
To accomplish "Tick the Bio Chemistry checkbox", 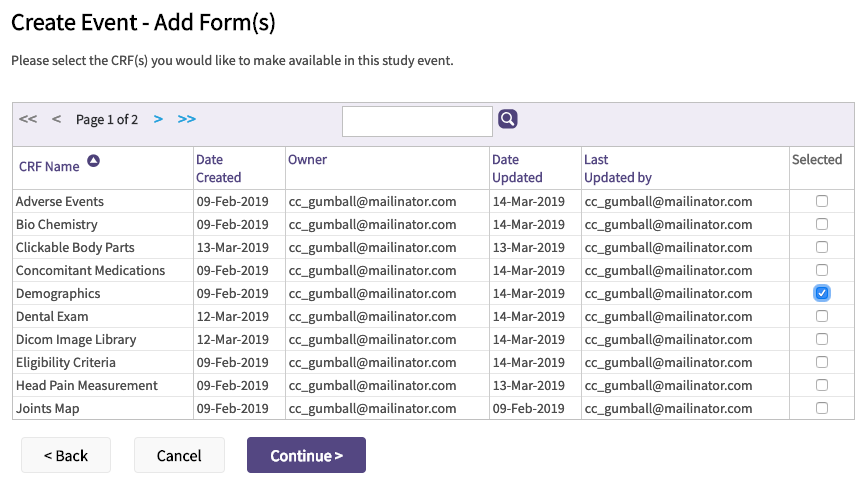I will (821, 224).
